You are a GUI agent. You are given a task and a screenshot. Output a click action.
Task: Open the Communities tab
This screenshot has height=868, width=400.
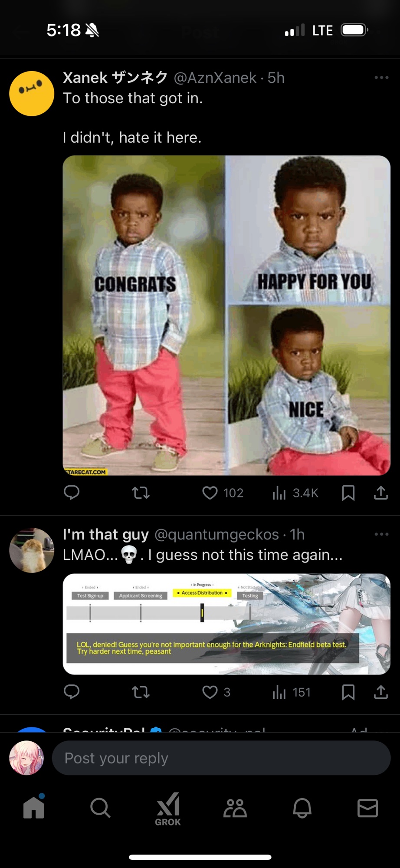pyautogui.click(x=235, y=808)
